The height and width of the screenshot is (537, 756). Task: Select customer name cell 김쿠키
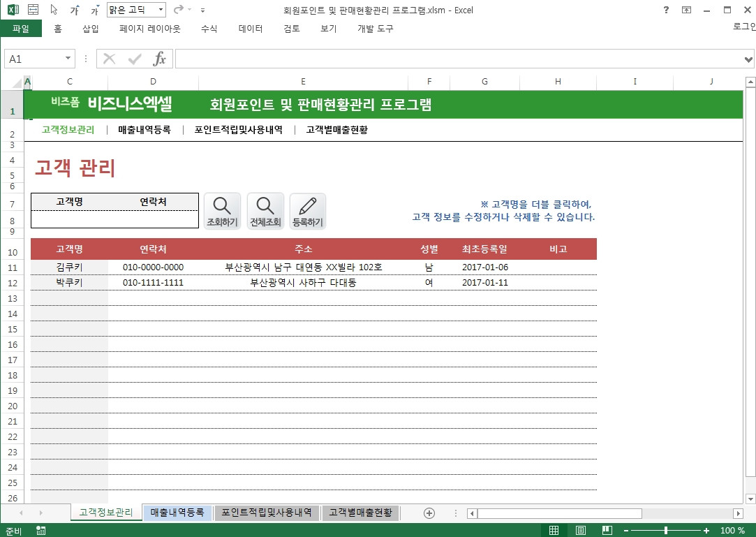tap(69, 267)
